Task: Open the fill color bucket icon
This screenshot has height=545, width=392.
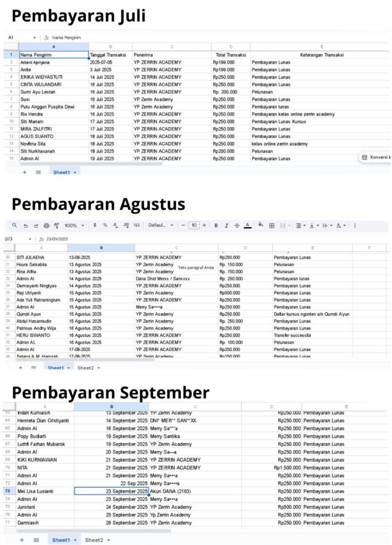Action: point(261,226)
